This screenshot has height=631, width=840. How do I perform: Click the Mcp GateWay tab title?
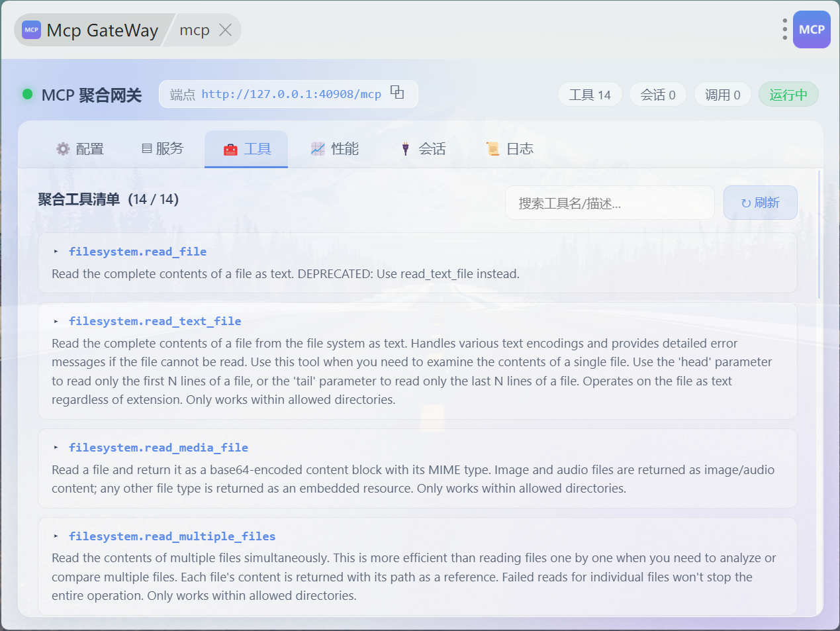click(103, 30)
